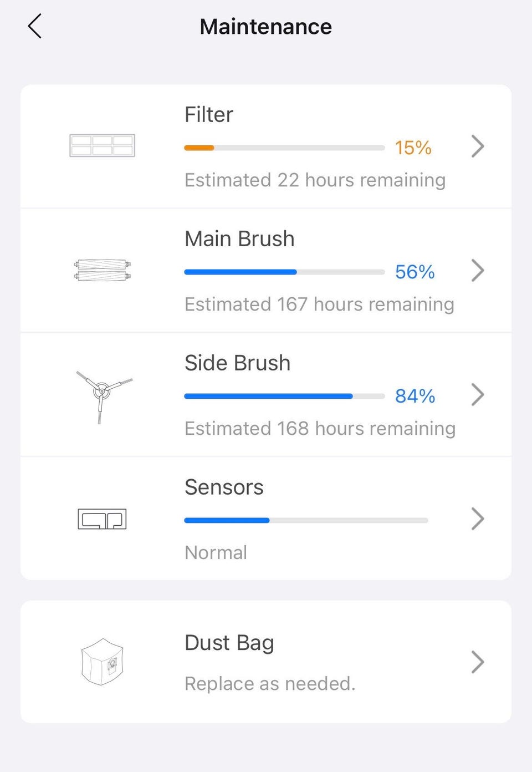The height and width of the screenshot is (772, 532).
Task: Tap the Sensors icon
Action: [102, 519]
